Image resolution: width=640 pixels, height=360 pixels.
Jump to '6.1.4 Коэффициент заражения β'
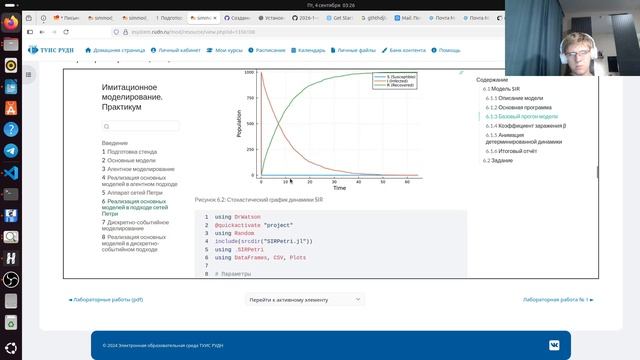point(526,126)
